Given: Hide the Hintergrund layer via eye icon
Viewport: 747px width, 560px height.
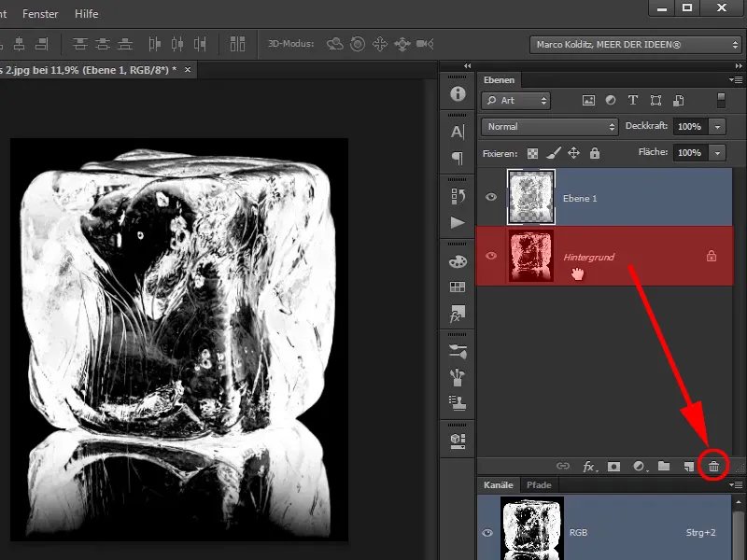Looking at the screenshot, I should (491, 256).
